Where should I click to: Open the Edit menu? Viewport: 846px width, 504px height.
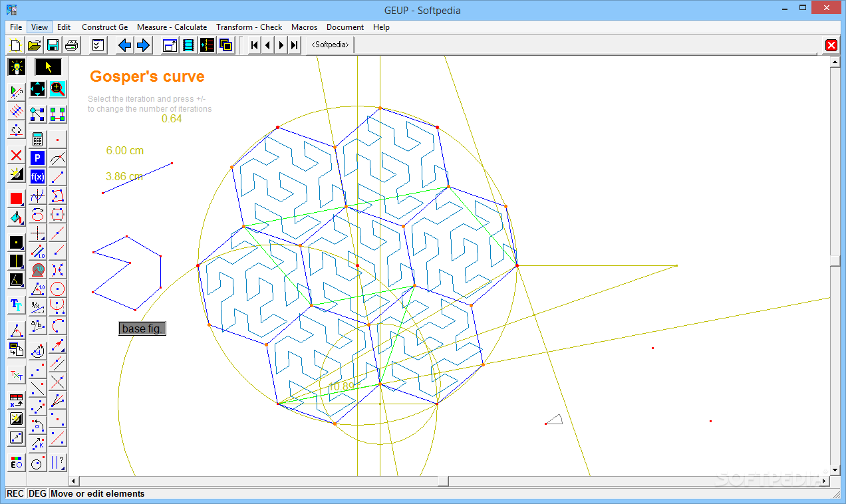64,27
